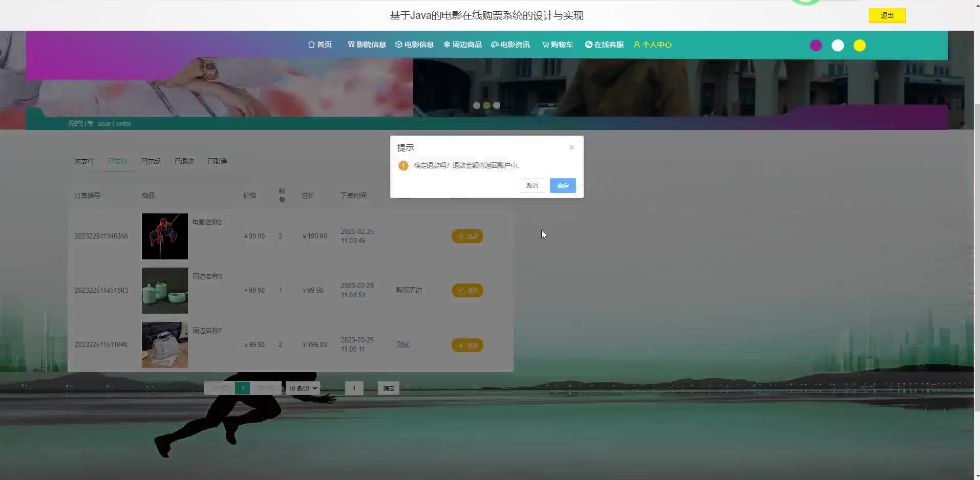Click product name 周边名称7
Screen dimensions: 980x480
[207, 331]
